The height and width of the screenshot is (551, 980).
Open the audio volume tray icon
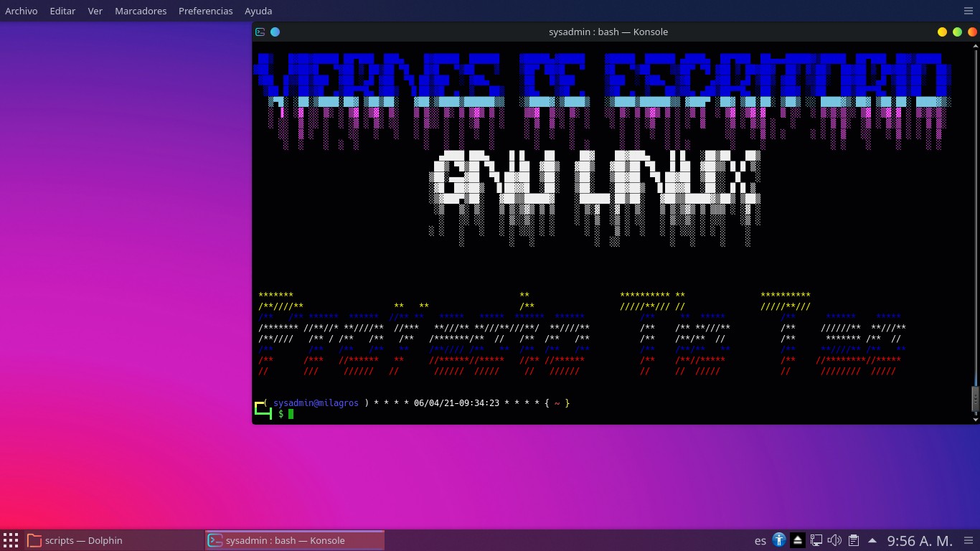834,540
